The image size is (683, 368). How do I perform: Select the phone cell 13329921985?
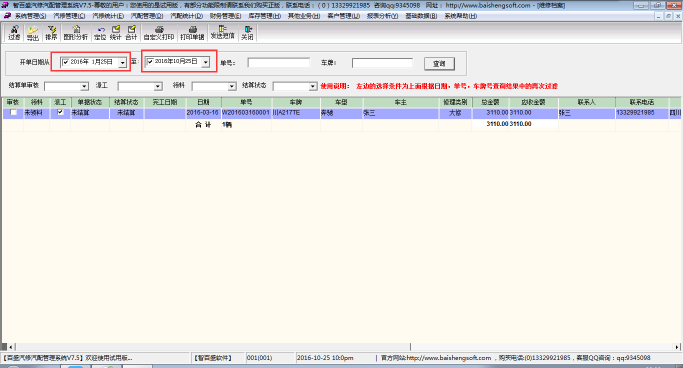pyautogui.click(x=642, y=113)
